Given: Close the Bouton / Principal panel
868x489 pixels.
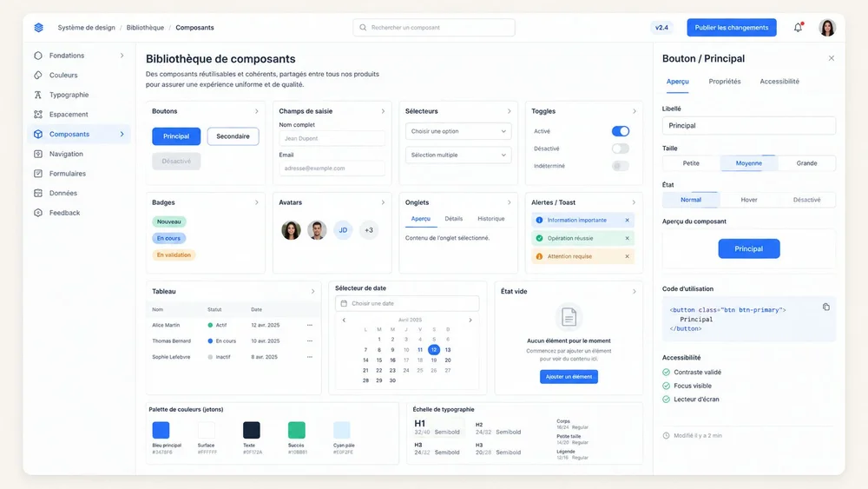Looking at the screenshot, I should tap(831, 58).
